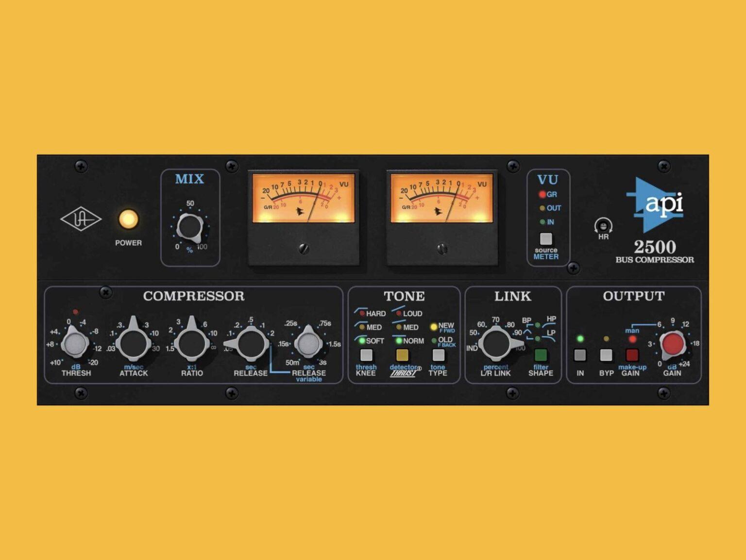Select the KNEE button under thresh
This screenshot has height=560, width=746.
(367, 355)
